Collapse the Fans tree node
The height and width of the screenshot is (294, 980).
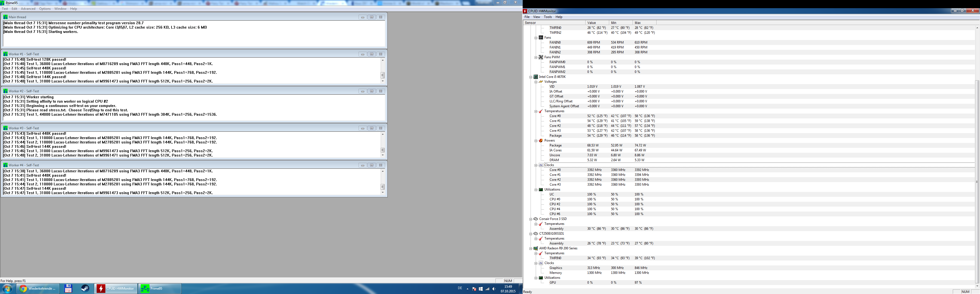pos(536,38)
